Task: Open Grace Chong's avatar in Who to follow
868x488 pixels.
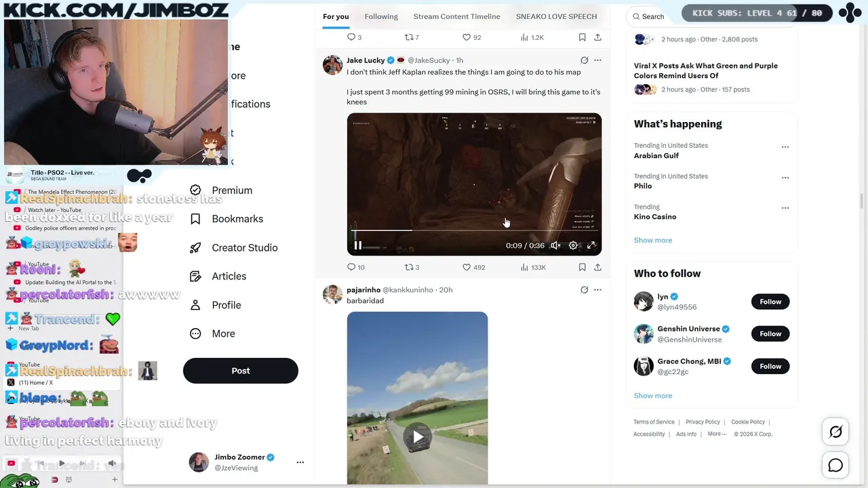Action: pos(644,366)
